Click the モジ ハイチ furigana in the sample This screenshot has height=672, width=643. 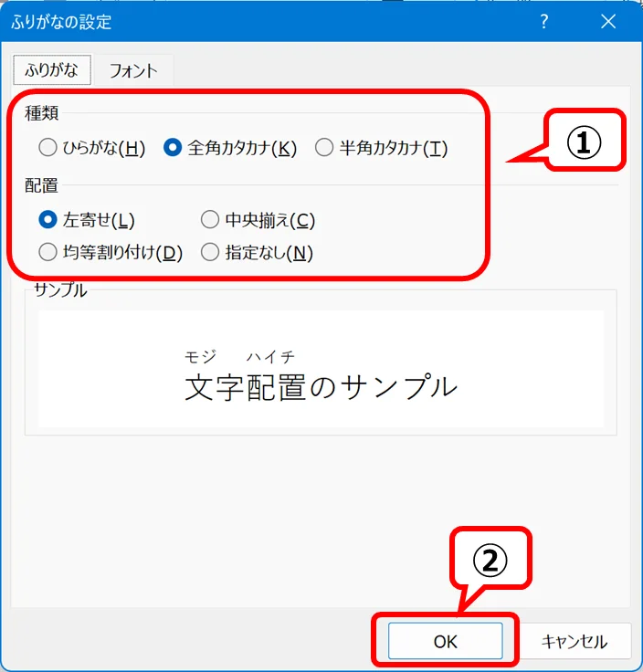(x=239, y=356)
